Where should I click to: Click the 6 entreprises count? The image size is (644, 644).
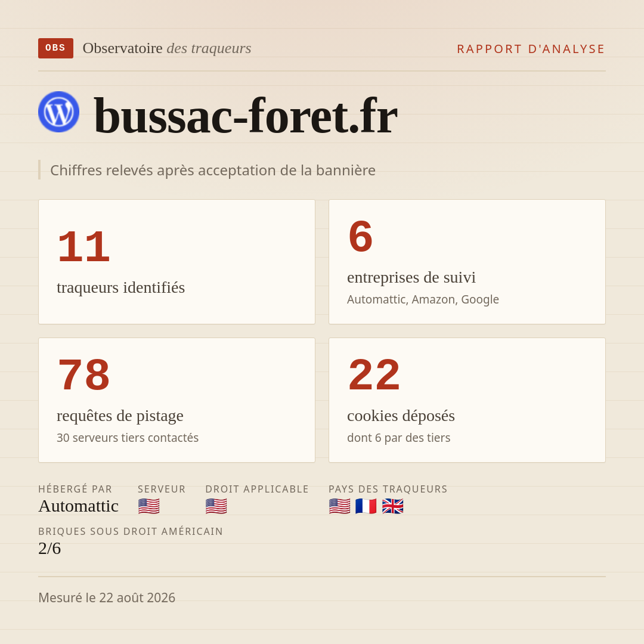click(x=360, y=237)
